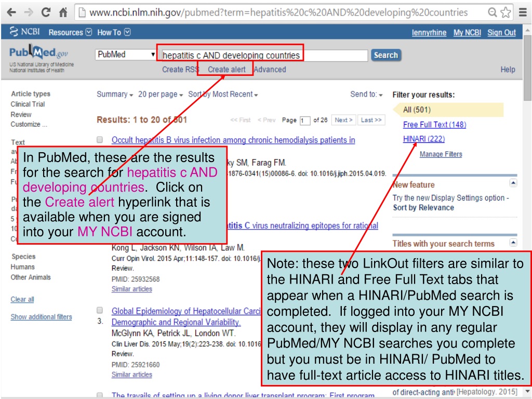The height and width of the screenshot is (399, 532).
Task: Change the 20 per page setting
Action: (161, 95)
